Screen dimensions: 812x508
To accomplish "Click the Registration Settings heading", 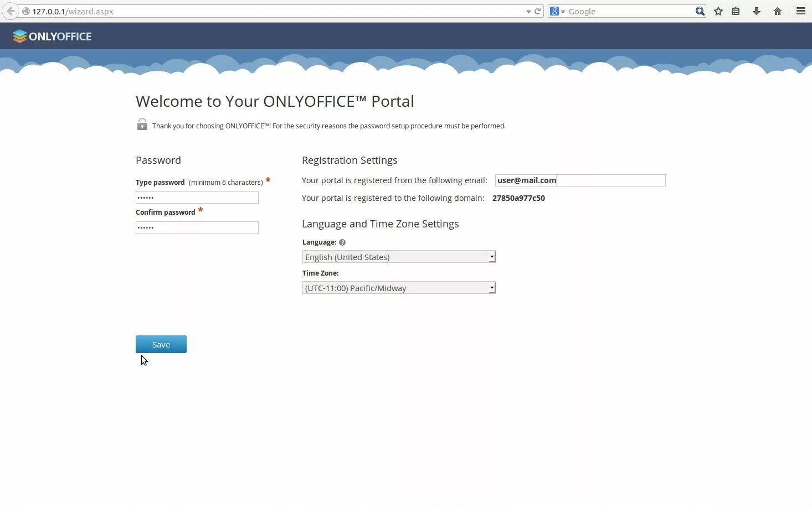I will coord(350,160).
